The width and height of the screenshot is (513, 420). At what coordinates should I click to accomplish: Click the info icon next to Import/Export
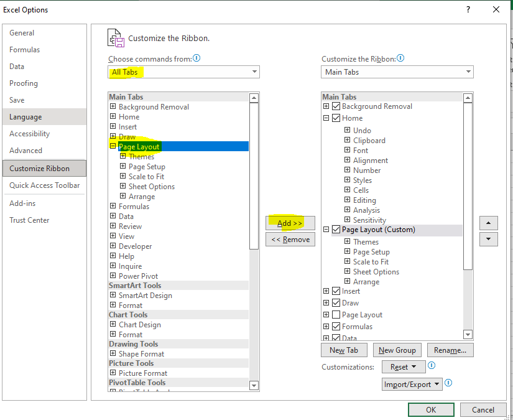(x=448, y=383)
